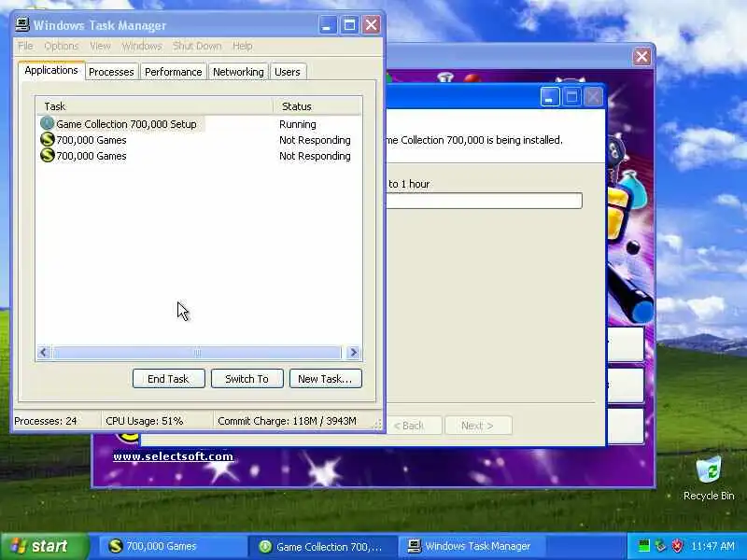
Task: Click the End Task button
Action: click(x=169, y=379)
